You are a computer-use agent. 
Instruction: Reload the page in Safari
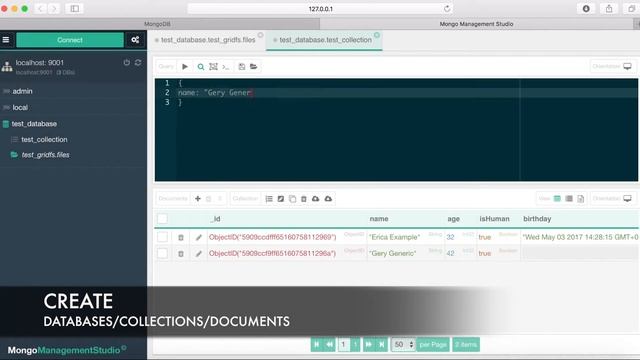[447, 9]
